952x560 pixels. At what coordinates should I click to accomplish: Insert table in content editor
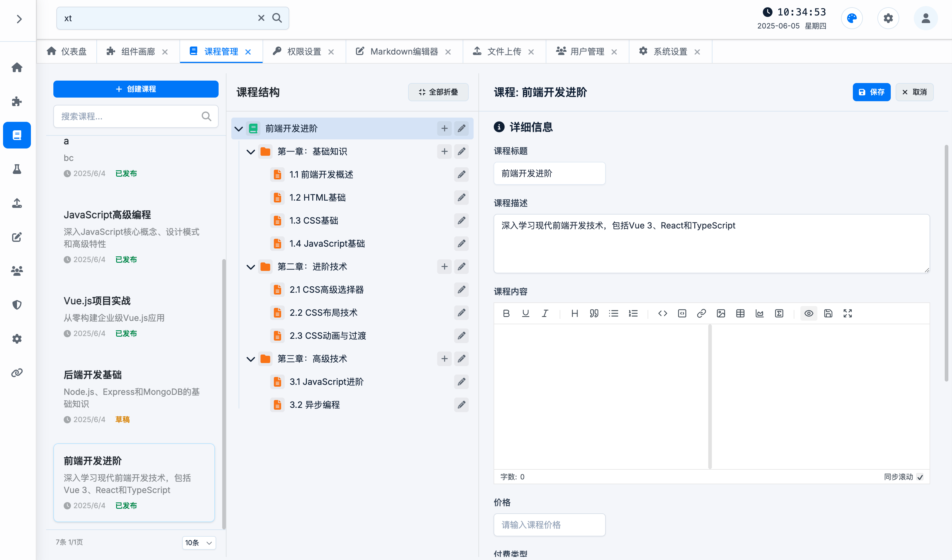[x=740, y=313]
